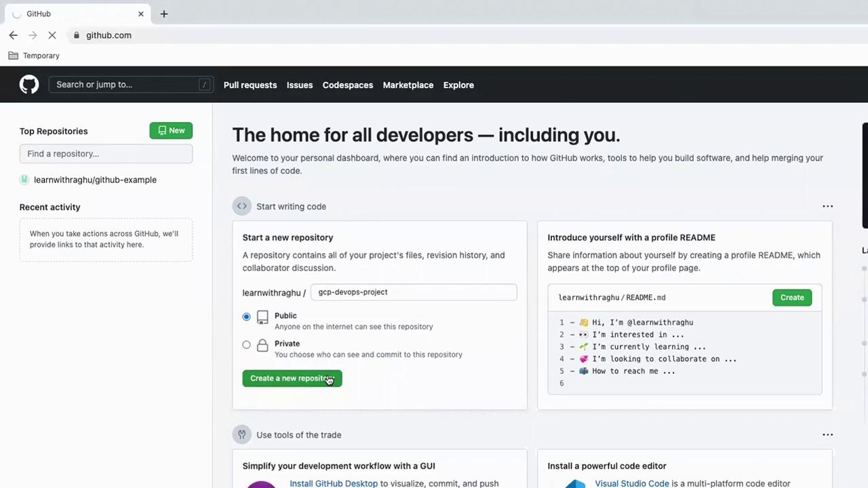The height and width of the screenshot is (488, 868).
Task: Click the private repository lock icon
Action: tap(262, 345)
